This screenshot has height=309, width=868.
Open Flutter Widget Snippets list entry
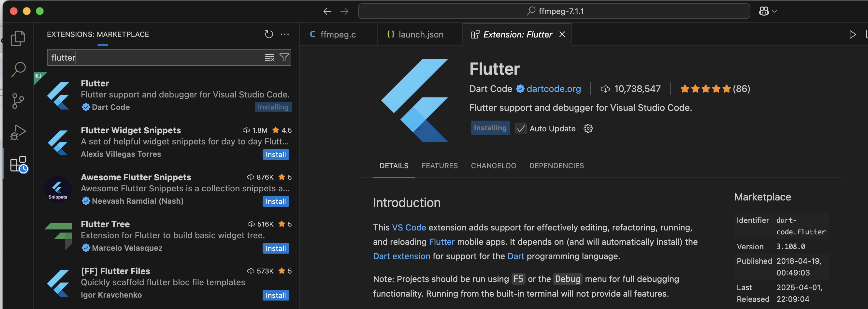click(x=166, y=142)
